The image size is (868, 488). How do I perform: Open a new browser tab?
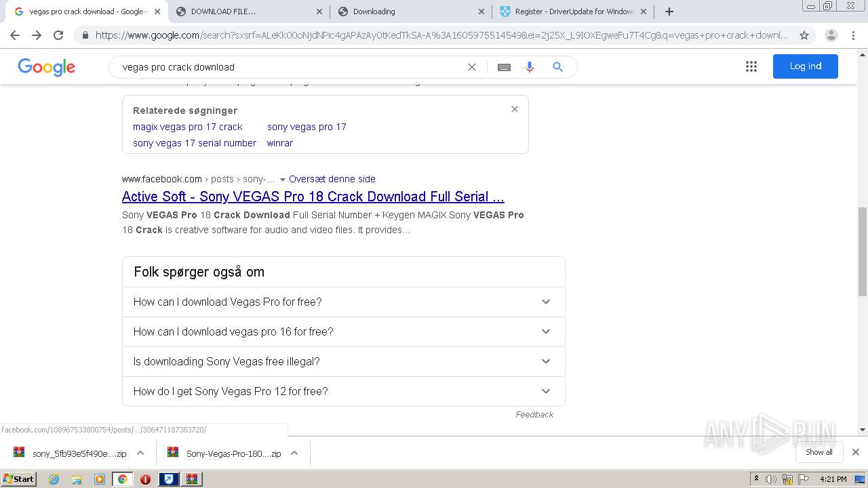(x=669, y=12)
